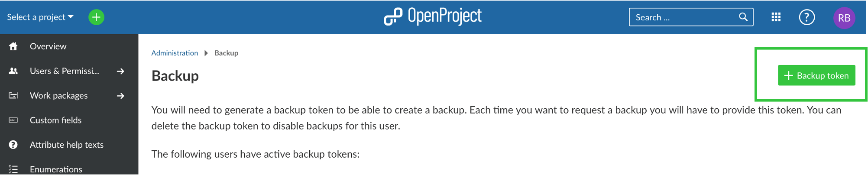Click the Custom fields sidebar icon

(x=13, y=120)
